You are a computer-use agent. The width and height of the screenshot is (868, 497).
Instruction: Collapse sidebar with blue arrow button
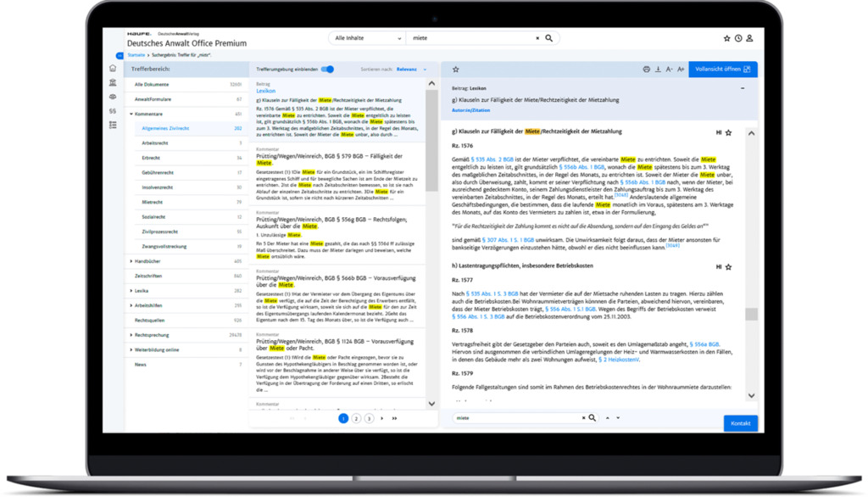tap(120, 55)
